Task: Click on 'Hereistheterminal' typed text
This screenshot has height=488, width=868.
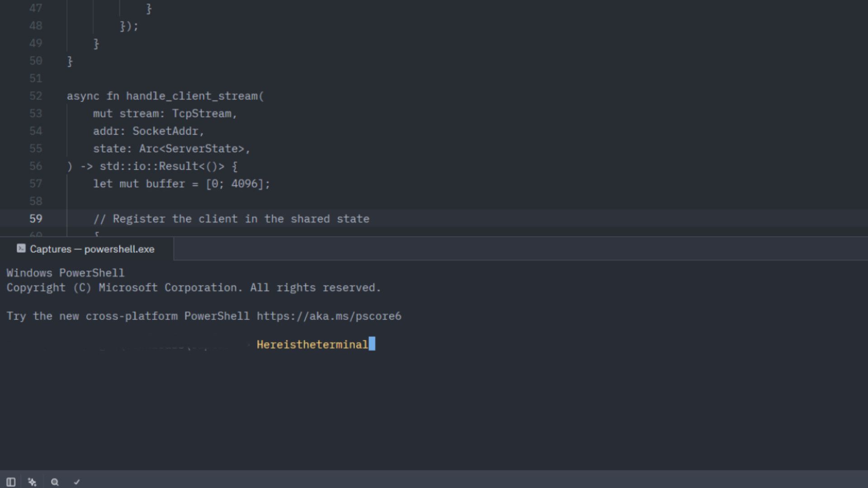Action: pos(312,345)
